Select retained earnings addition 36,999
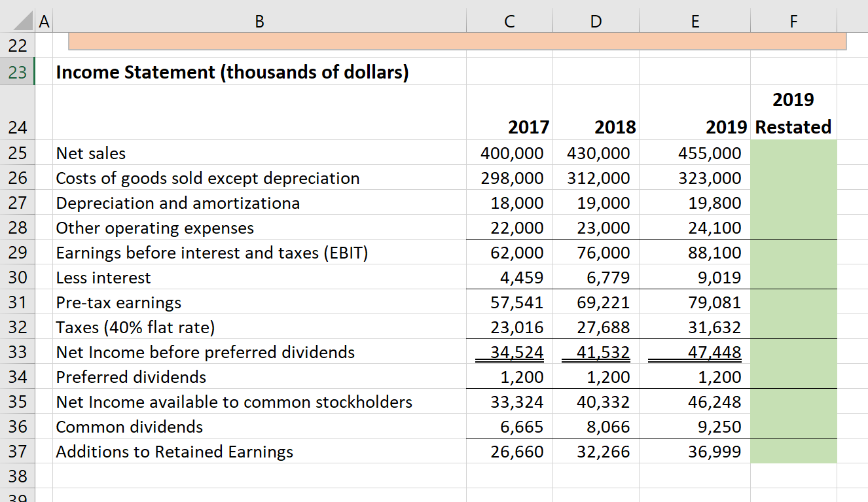The height and width of the screenshot is (502, 868). (x=715, y=452)
